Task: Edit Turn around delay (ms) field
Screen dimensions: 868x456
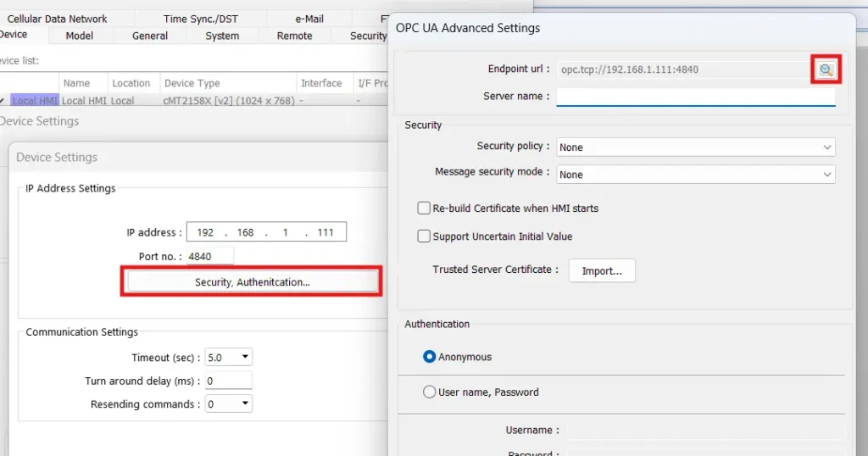Action: 229,381
